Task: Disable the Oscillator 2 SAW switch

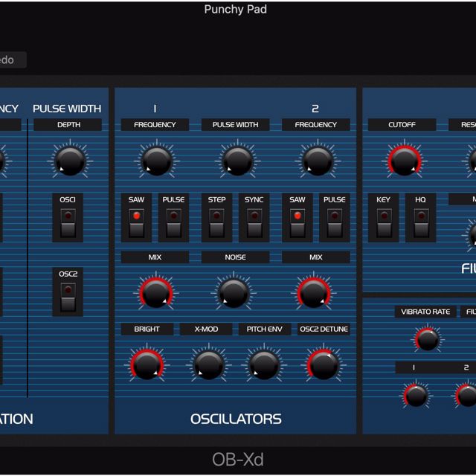Action: pyautogui.click(x=297, y=223)
